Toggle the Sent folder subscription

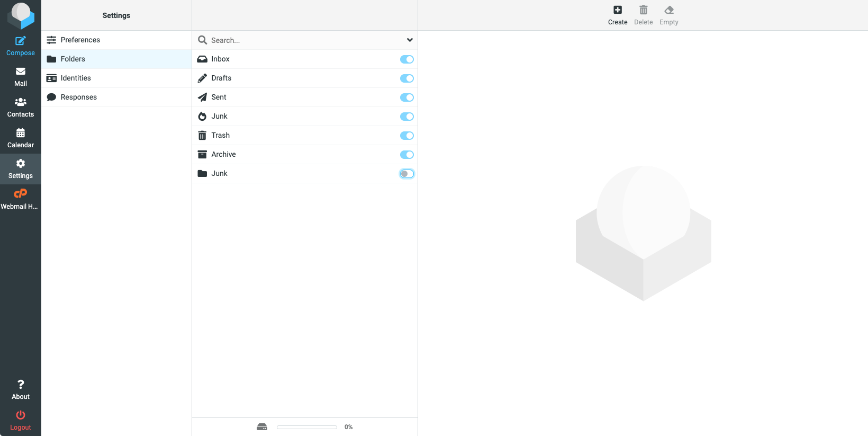[x=407, y=97]
